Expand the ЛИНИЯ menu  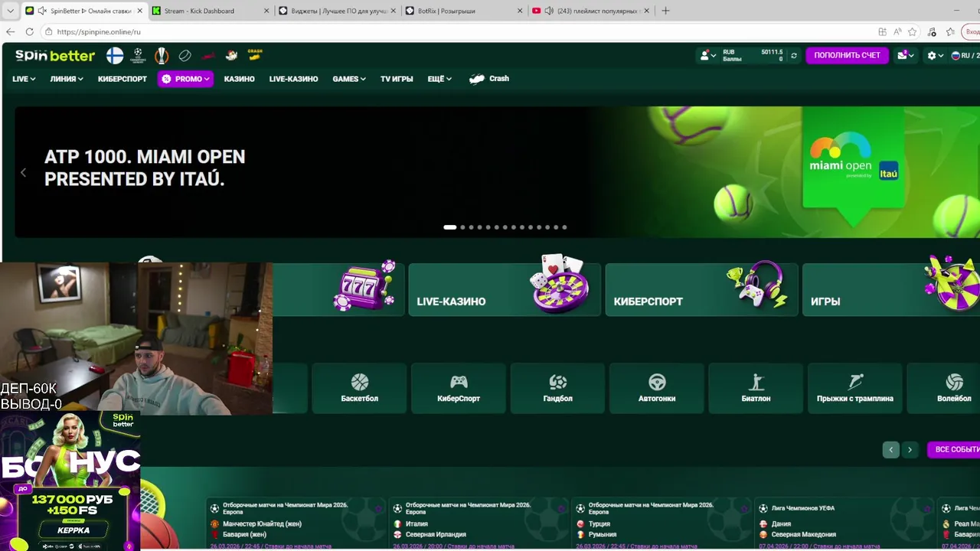tap(67, 79)
